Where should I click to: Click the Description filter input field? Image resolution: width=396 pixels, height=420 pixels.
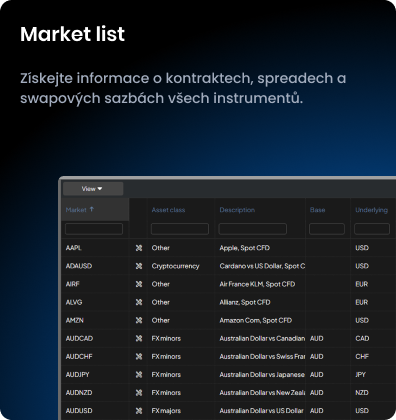[x=253, y=229]
